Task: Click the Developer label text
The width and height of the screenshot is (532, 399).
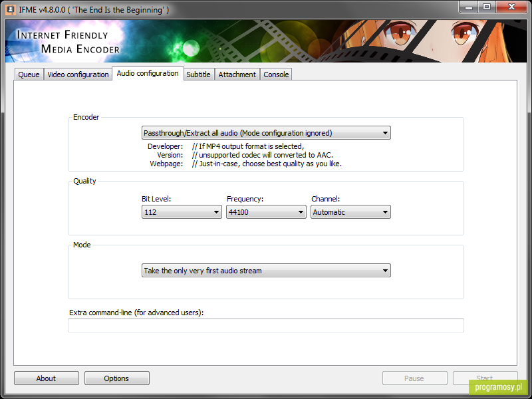Action: (165, 146)
